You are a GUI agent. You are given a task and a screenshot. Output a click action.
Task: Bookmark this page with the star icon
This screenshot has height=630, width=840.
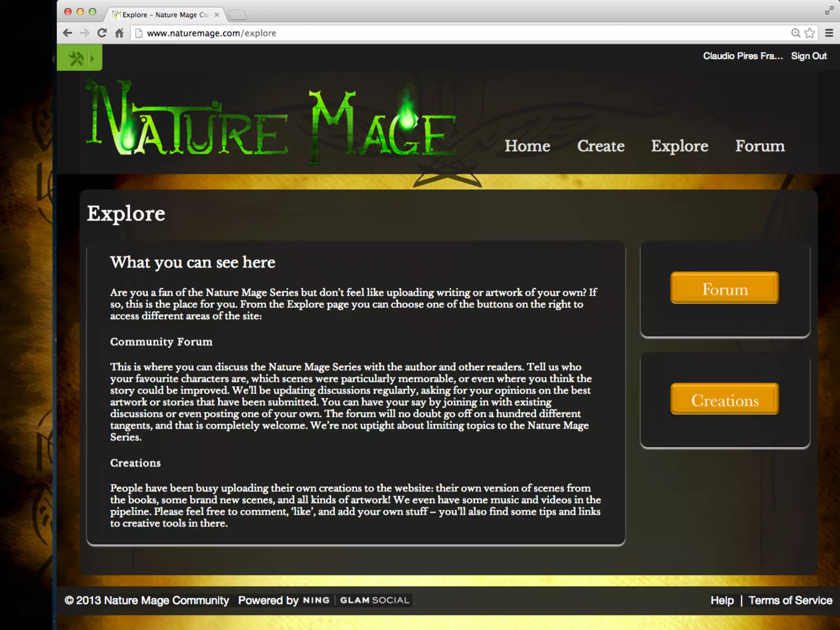pos(809,33)
